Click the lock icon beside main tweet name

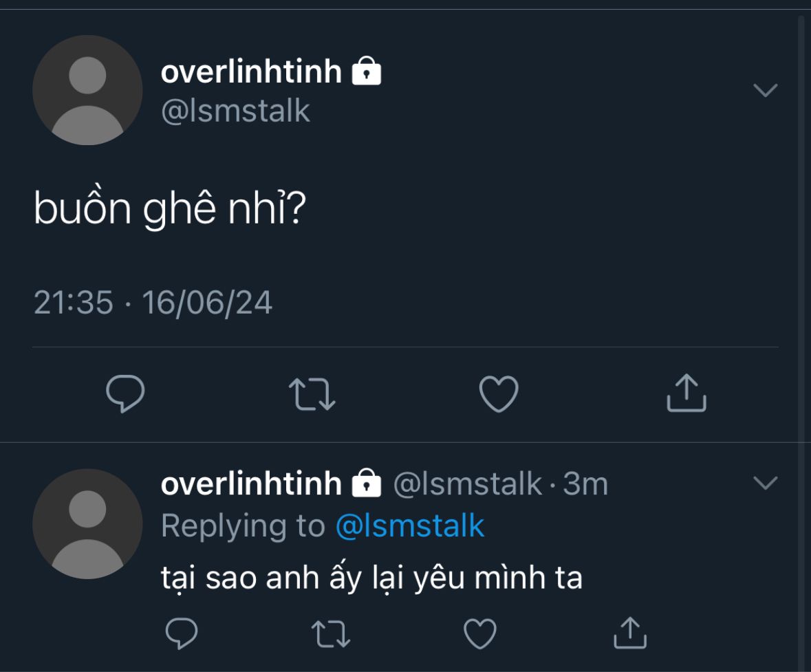pos(367,71)
